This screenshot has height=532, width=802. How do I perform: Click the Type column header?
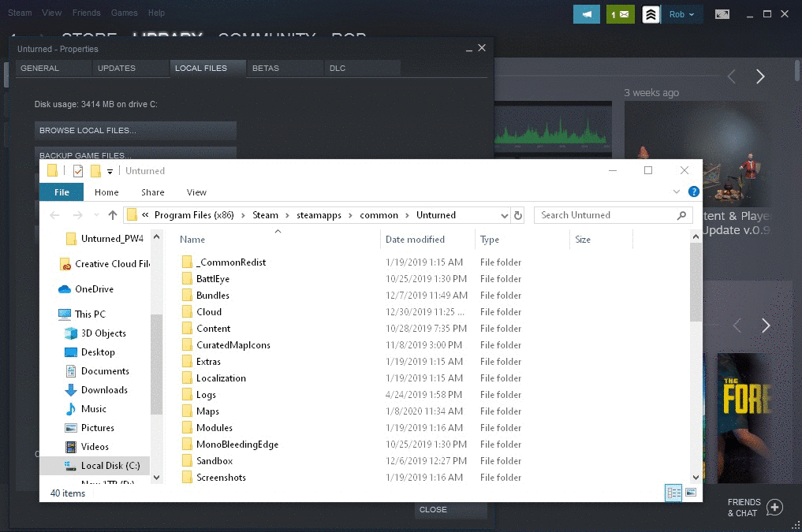pyautogui.click(x=522, y=239)
